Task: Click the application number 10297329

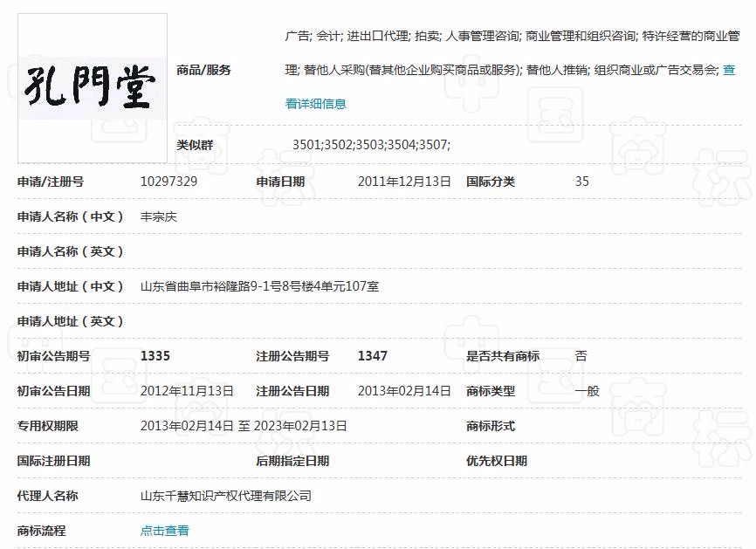Action: click(x=168, y=182)
